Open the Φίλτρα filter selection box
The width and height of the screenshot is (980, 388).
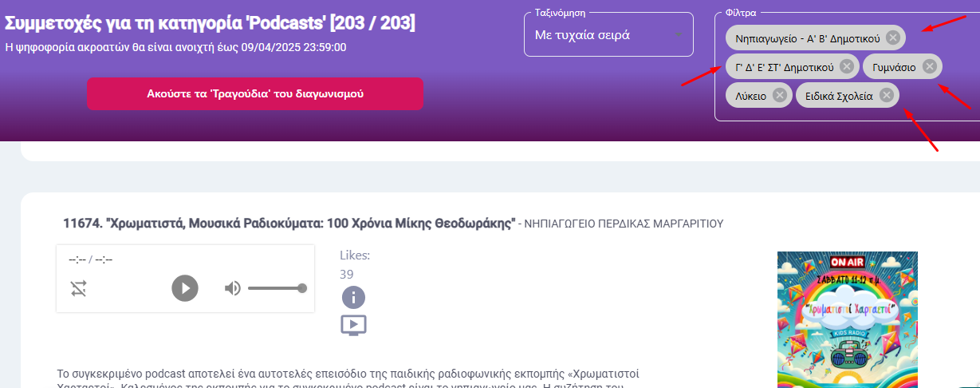point(848,66)
